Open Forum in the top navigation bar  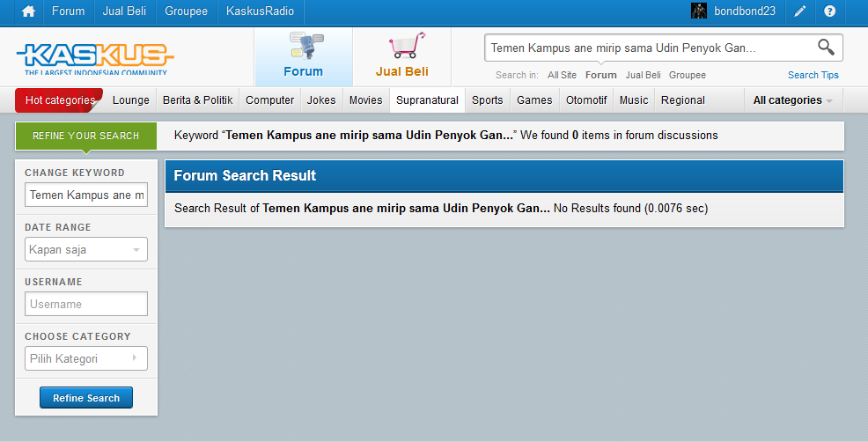pyautogui.click(x=68, y=11)
